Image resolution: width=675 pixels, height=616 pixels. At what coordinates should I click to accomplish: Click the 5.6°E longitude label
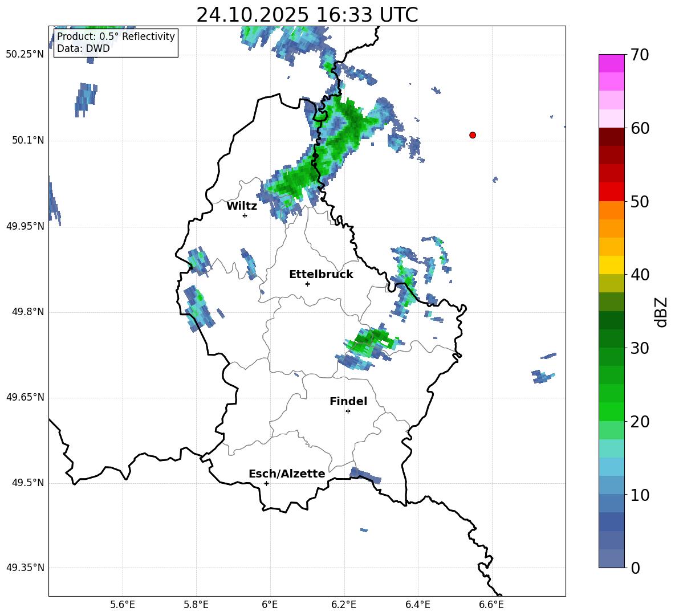click(x=122, y=605)
